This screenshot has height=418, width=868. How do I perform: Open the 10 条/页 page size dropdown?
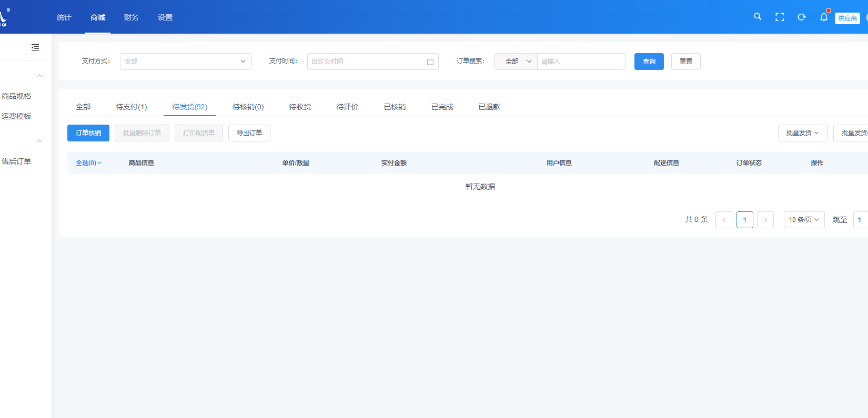(x=804, y=220)
